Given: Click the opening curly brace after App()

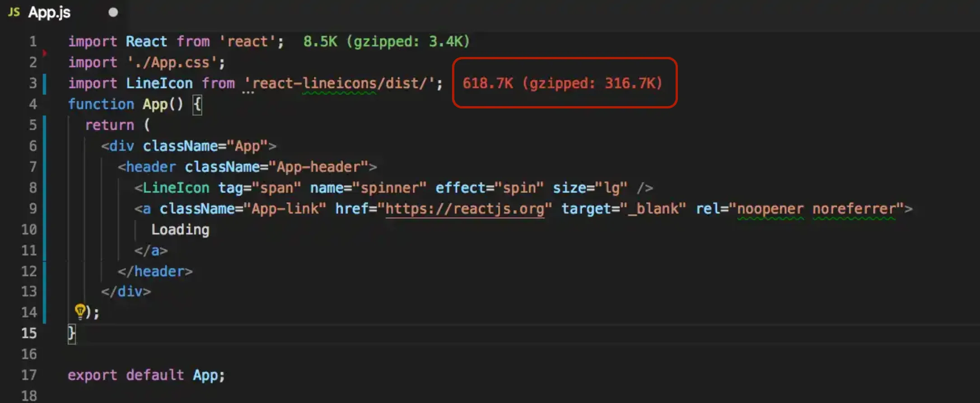Looking at the screenshot, I should [x=197, y=104].
